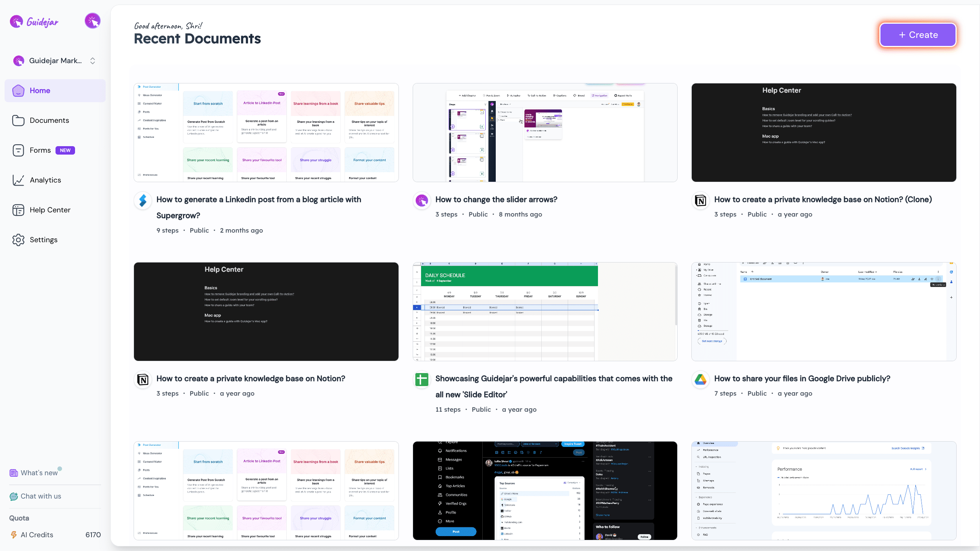The height and width of the screenshot is (551, 980).
Task: Click the Help Center sidebar icon
Action: click(18, 210)
